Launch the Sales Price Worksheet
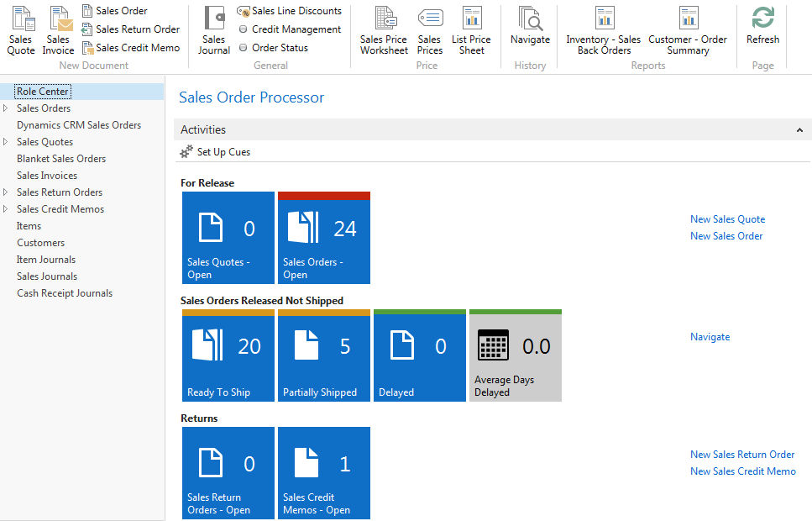Image resolution: width=812 pixels, height=521 pixels. pos(384,20)
